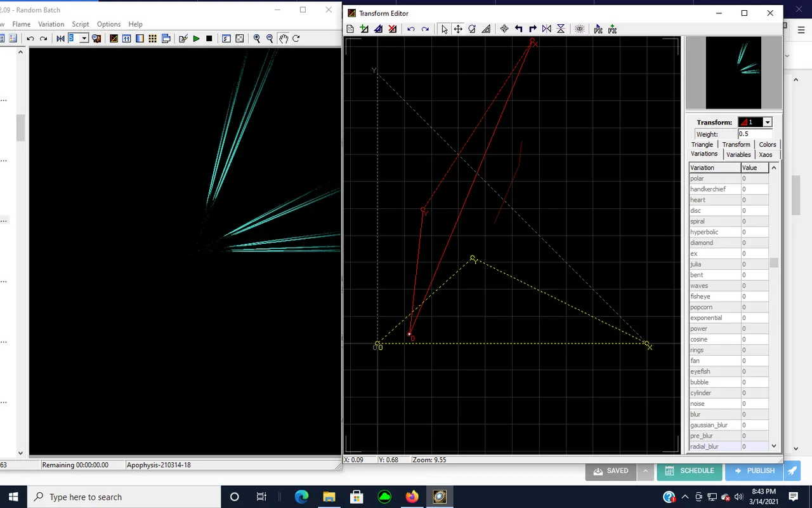Screen dimensions: 812x508
Task: Open the Script menu
Action: (x=81, y=24)
